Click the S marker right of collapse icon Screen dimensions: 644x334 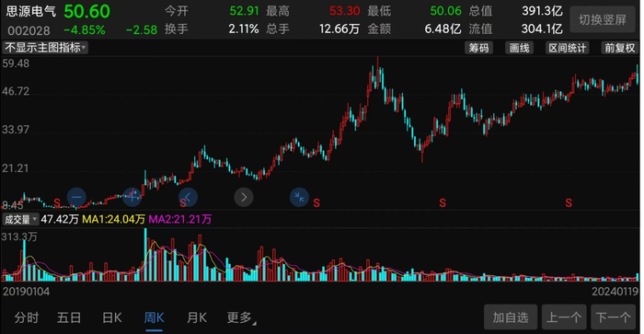(x=316, y=203)
